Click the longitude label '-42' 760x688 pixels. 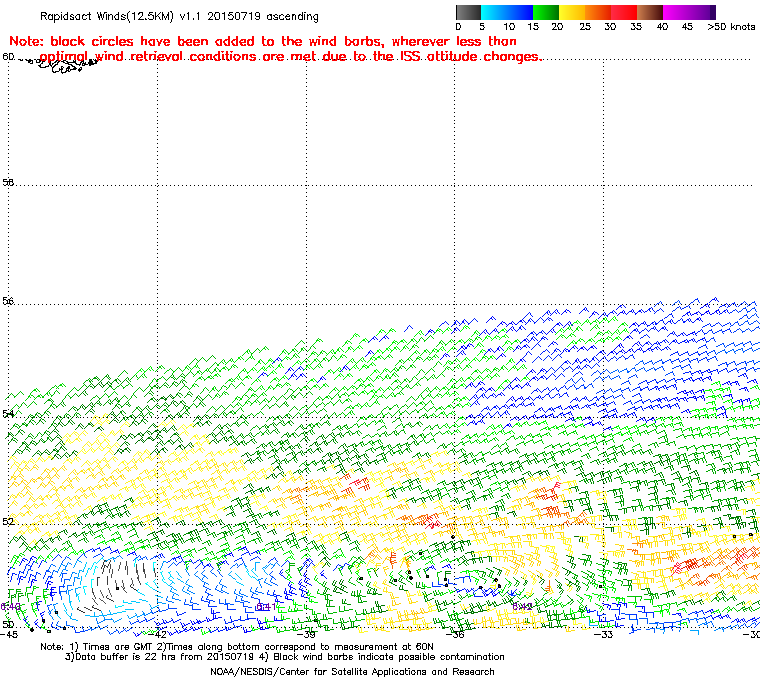point(157,635)
